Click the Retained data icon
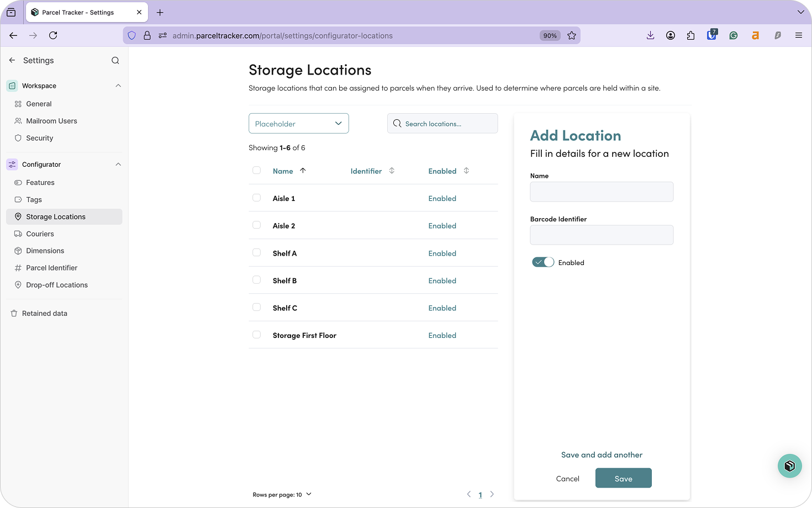 click(13, 313)
